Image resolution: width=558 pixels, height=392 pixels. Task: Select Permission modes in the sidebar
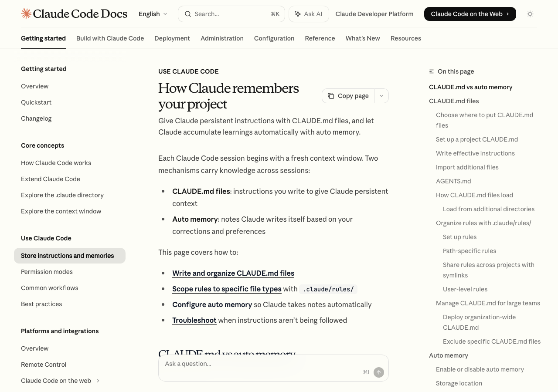coord(47,272)
